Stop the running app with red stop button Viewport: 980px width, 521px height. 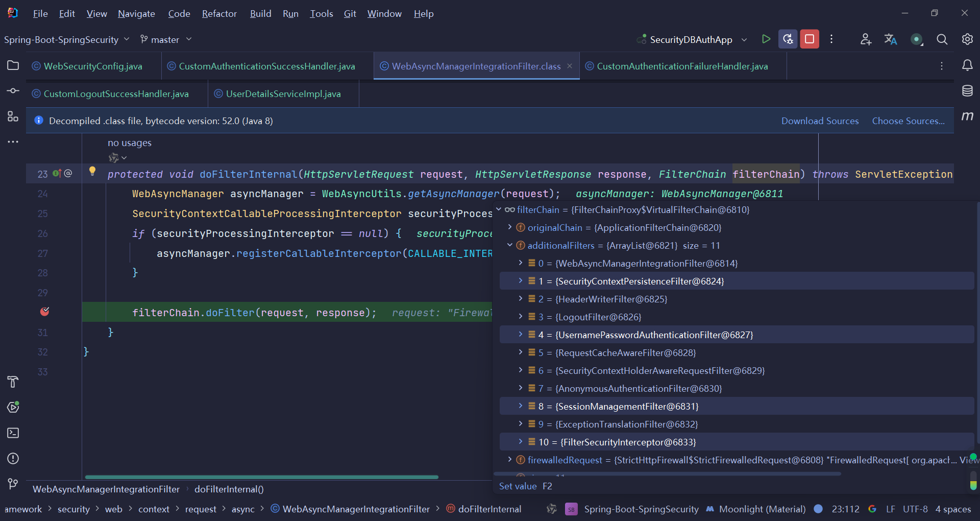pyautogui.click(x=810, y=39)
